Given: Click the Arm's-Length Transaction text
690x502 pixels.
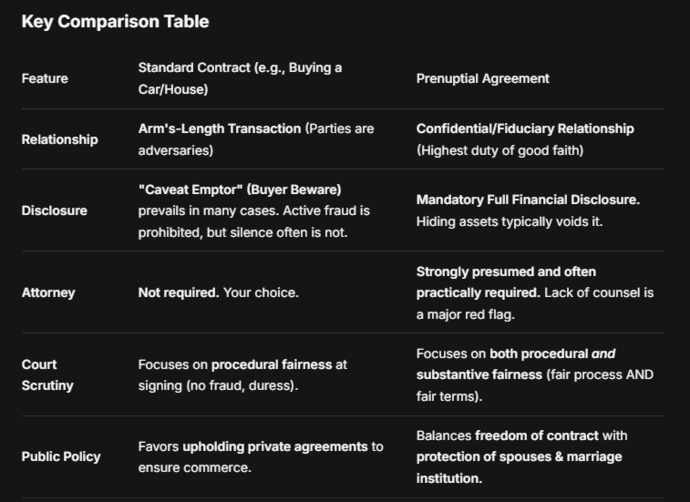Looking at the screenshot, I should [220, 128].
